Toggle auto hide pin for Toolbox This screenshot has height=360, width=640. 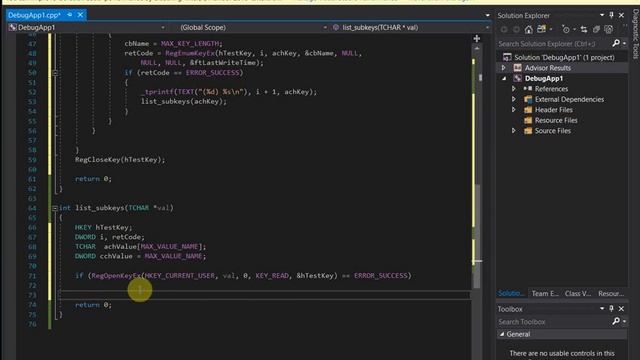pos(611,309)
